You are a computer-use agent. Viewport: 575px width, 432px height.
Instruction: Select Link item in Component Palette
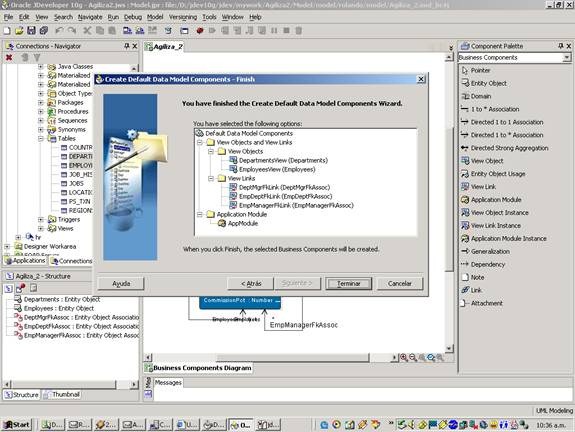(x=472, y=290)
